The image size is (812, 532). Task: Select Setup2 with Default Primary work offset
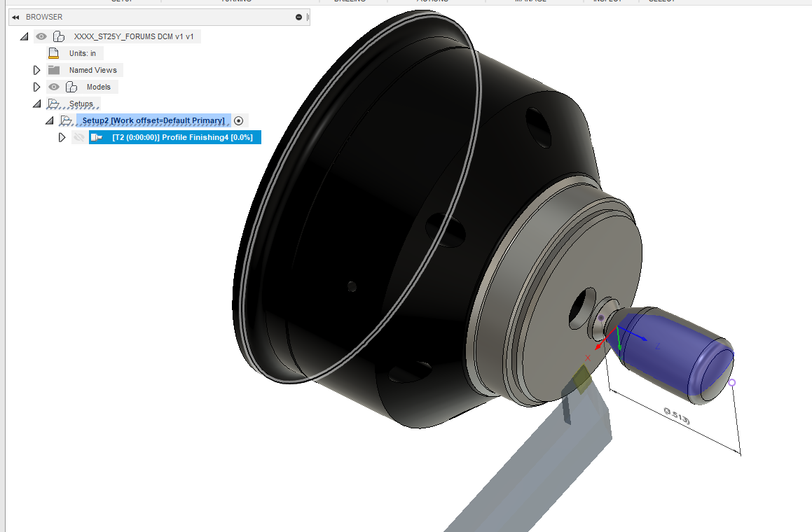coord(154,120)
